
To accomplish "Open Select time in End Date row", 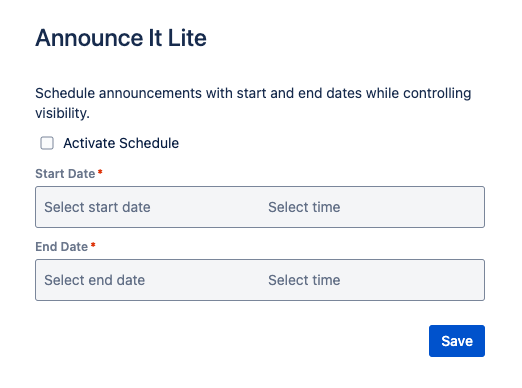I will point(372,280).
